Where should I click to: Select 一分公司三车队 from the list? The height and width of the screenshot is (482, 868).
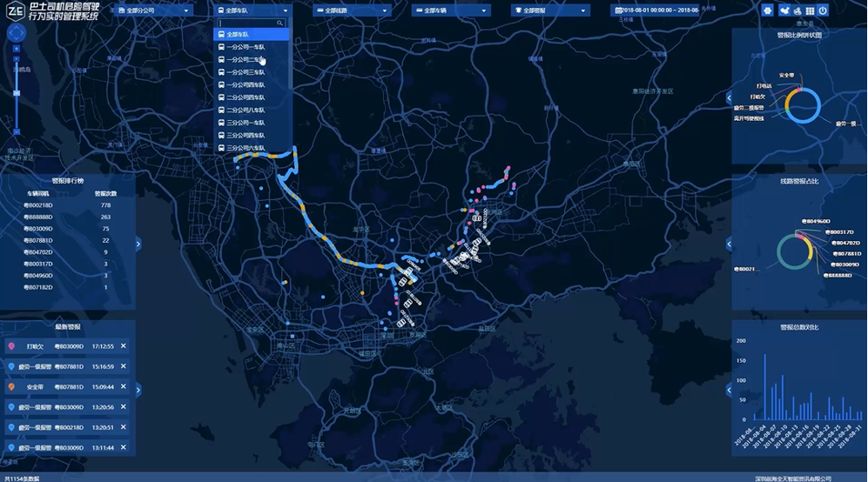tap(252, 72)
